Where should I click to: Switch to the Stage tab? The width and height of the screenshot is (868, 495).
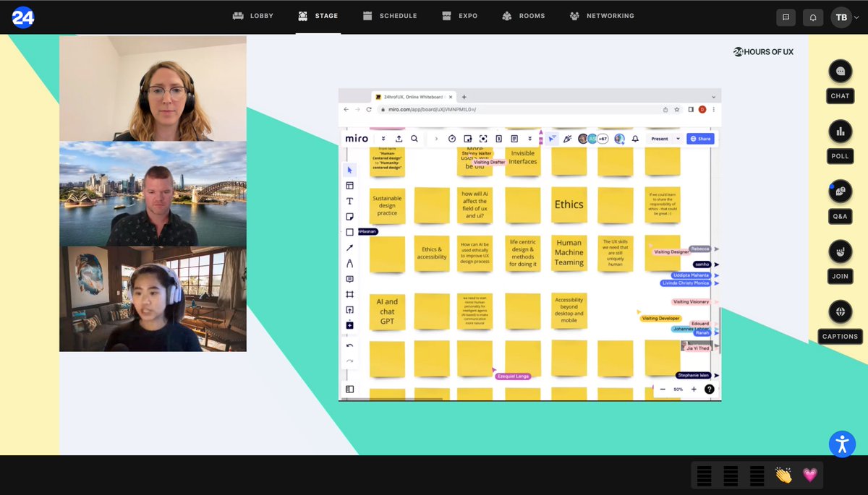point(317,16)
